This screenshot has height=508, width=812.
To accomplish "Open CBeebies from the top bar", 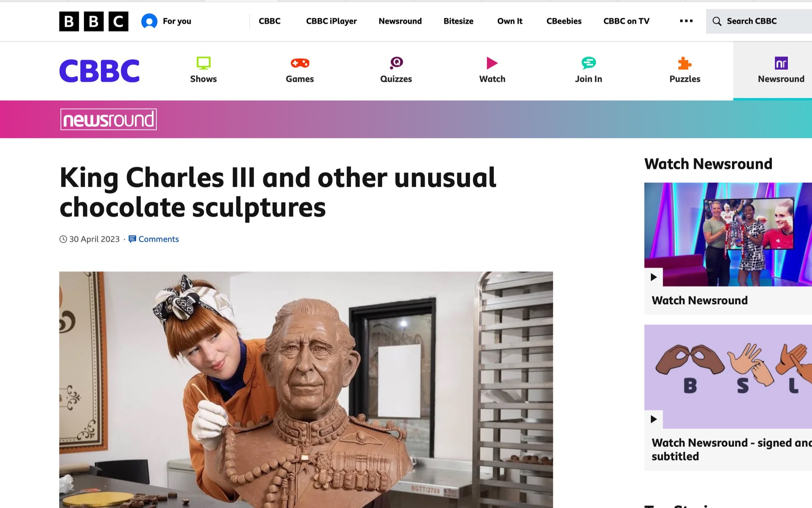I will [563, 21].
